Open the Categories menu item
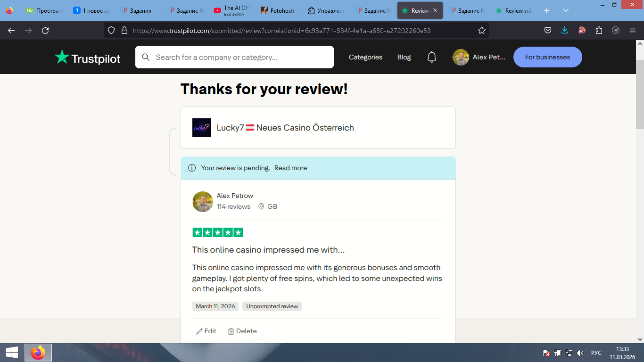644x362 pixels. (365, 57)
